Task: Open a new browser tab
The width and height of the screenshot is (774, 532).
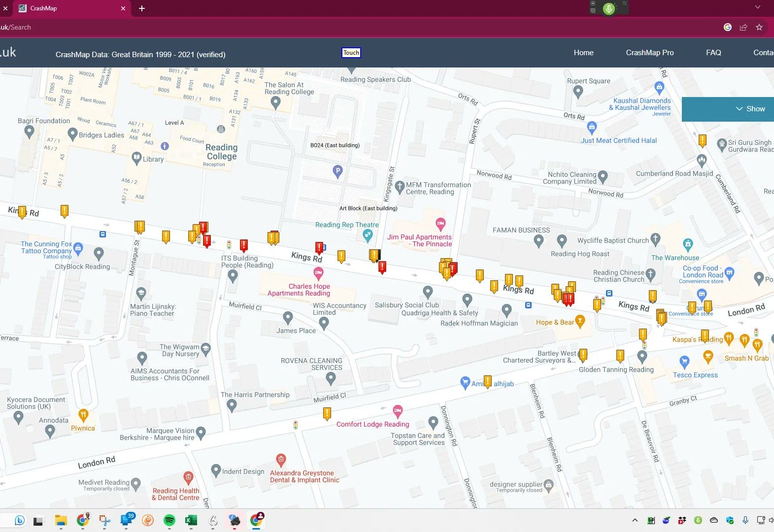Action: pyautogui.click(x=142, y=8)
